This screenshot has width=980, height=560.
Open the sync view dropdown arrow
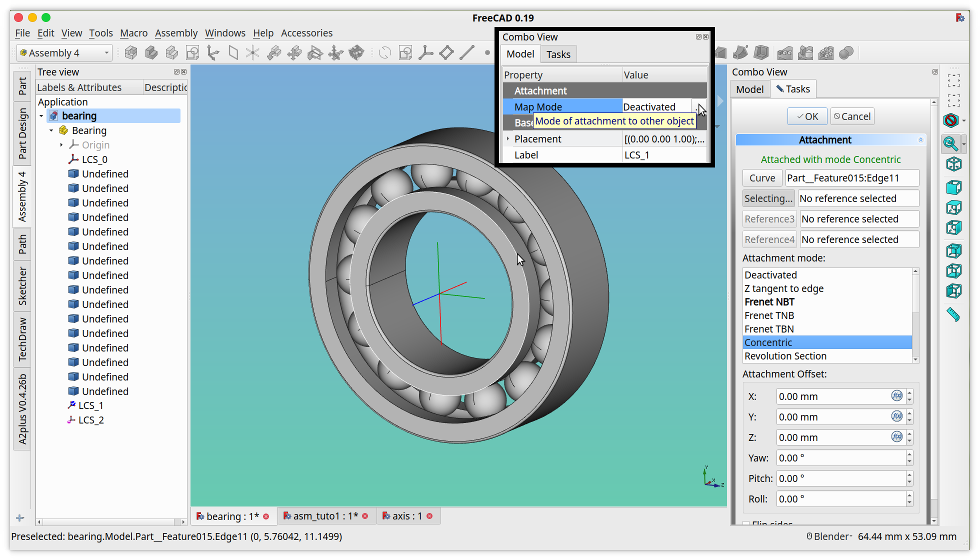[963, 144]
